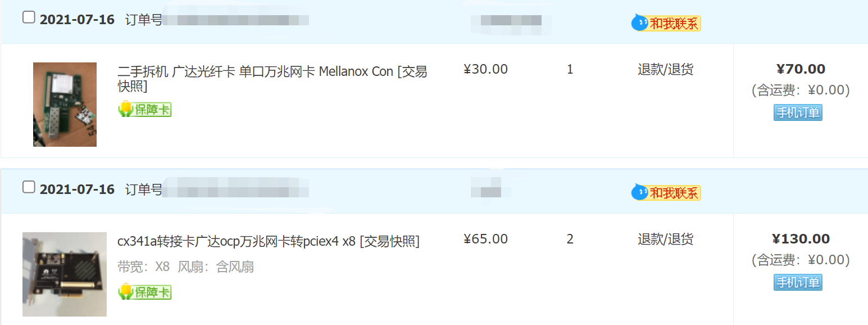Request 退款/退货 for the ¥65.00 item
The height and width of the screenshot is (325, 868).
(665, 240)
